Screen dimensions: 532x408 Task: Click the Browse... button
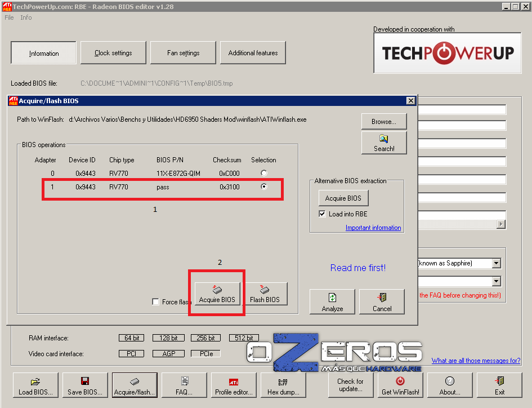click(x=384, y=122)
